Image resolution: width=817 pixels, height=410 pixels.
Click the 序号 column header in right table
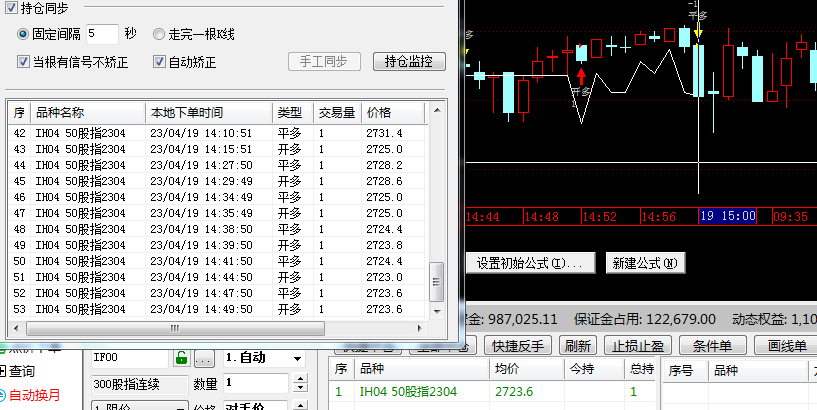pos(685,370)
